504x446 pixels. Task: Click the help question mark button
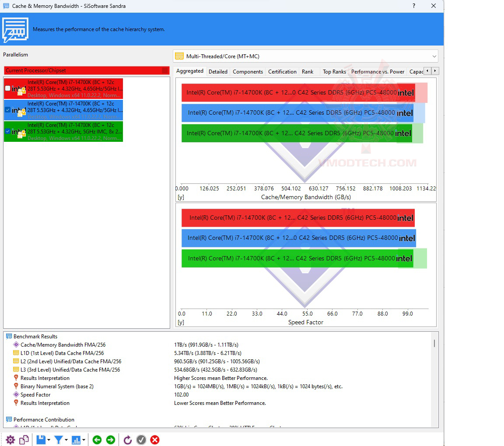point(414,6)
